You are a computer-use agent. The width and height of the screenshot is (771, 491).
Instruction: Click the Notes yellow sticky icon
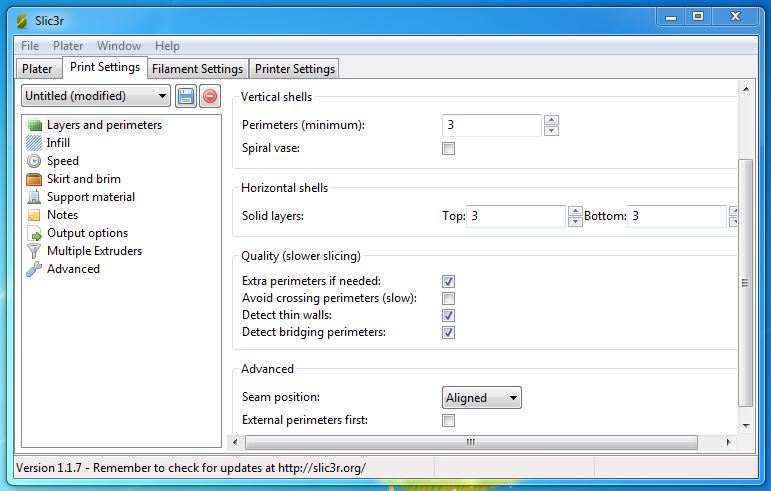(34, 215)
